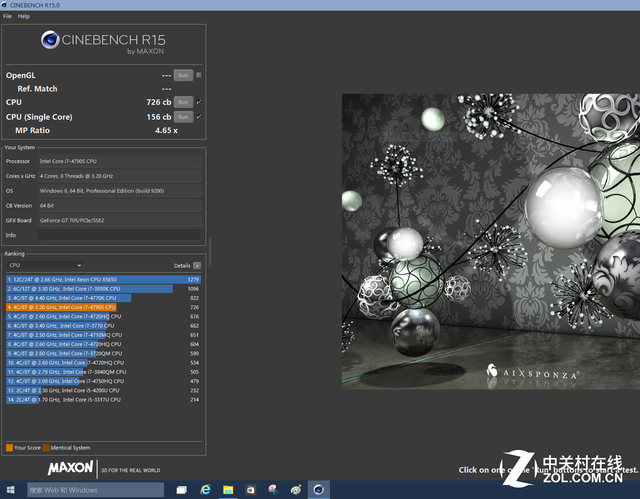
Task: Click the brown Identical System legend swatch
Action: [46, 448]
